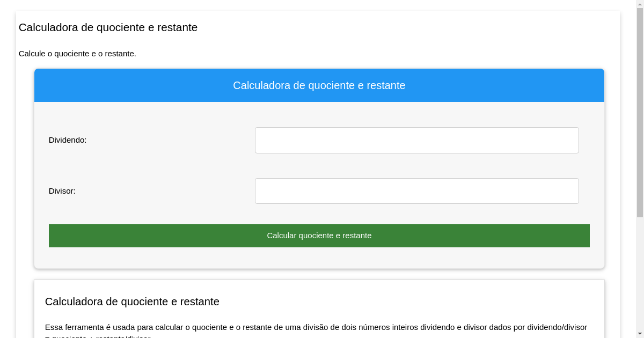The width and height of the screenshot is (644, 338).
Task: Click the Divisor label
Action: pyautogui.click(x=62, y=191)
